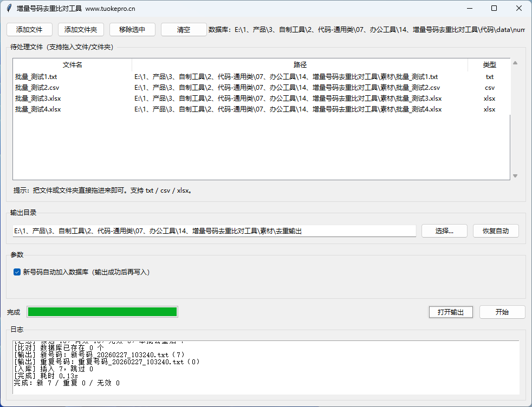Screen dimensions: 532x407
Task: Click log line 耗时 0.13s
Action: pyautogui.click(x=46, y=376)
